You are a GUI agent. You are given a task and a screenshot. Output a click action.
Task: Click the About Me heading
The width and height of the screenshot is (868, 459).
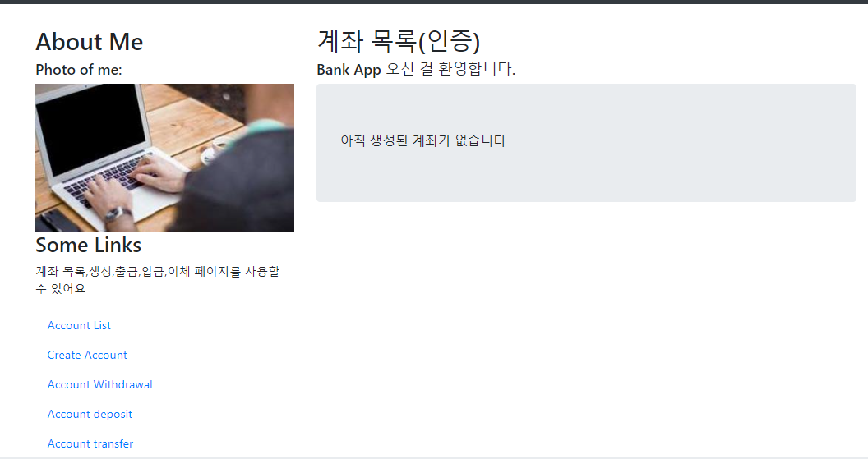pyautogui.click(x=89, y=42)
